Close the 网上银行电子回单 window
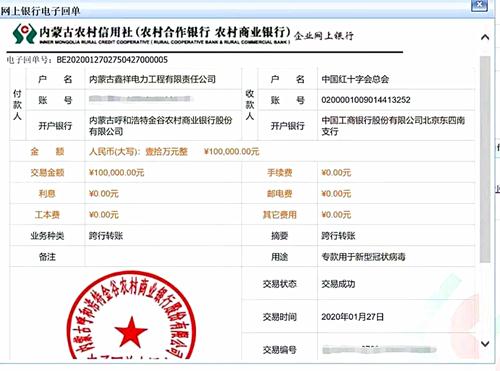Viewport: 500px width, 371px height. pos(479,6)
